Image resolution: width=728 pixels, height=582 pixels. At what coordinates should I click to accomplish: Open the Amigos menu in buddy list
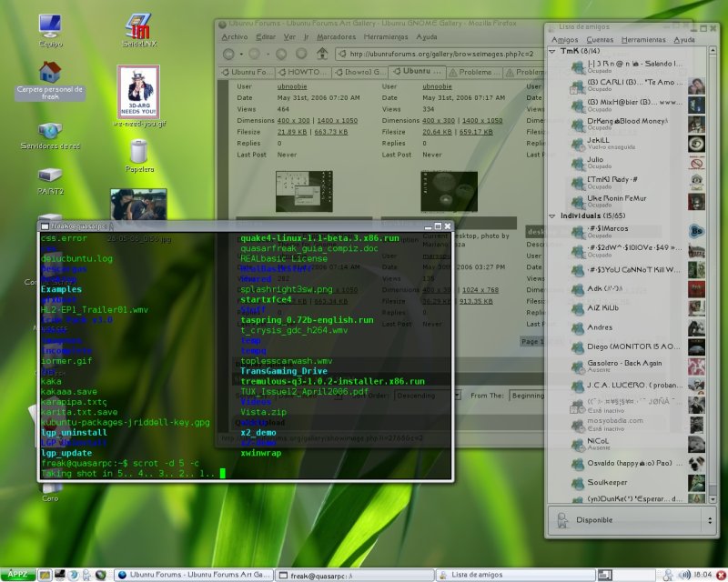(x=564, y=40)
